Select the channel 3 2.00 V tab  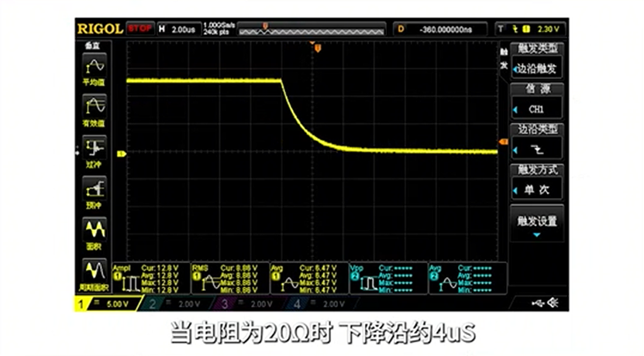click(x=250, y=304)
